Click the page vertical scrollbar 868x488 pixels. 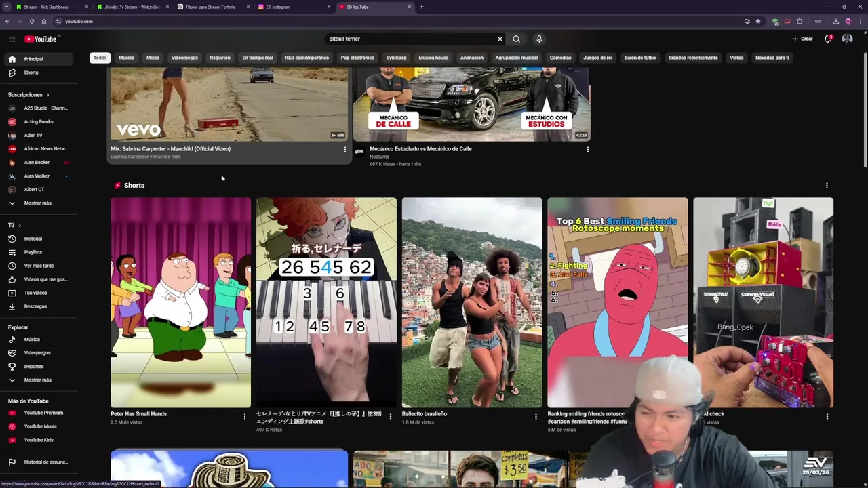pyautogui.click(x=865, y=108)
